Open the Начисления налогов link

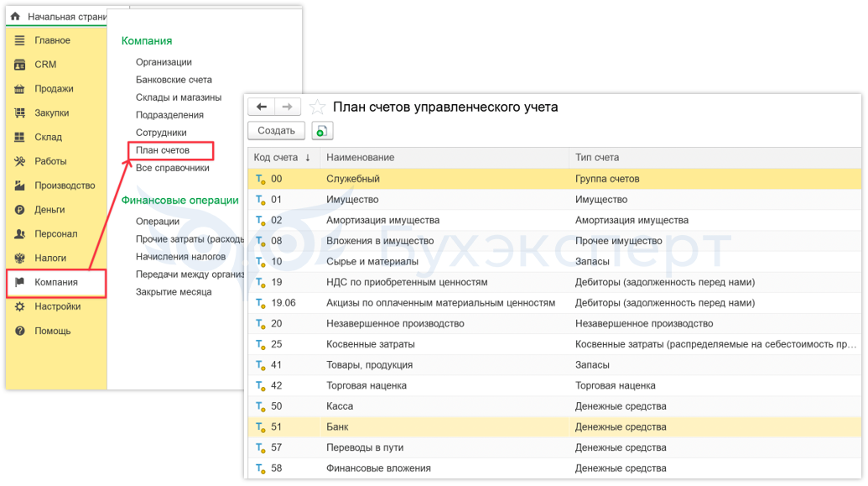coord(180,257)
